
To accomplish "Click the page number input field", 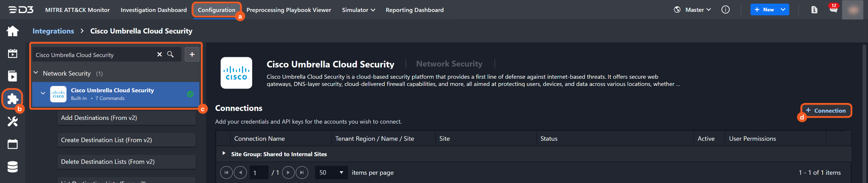I will pyautogui.click(x=259, y=172).
